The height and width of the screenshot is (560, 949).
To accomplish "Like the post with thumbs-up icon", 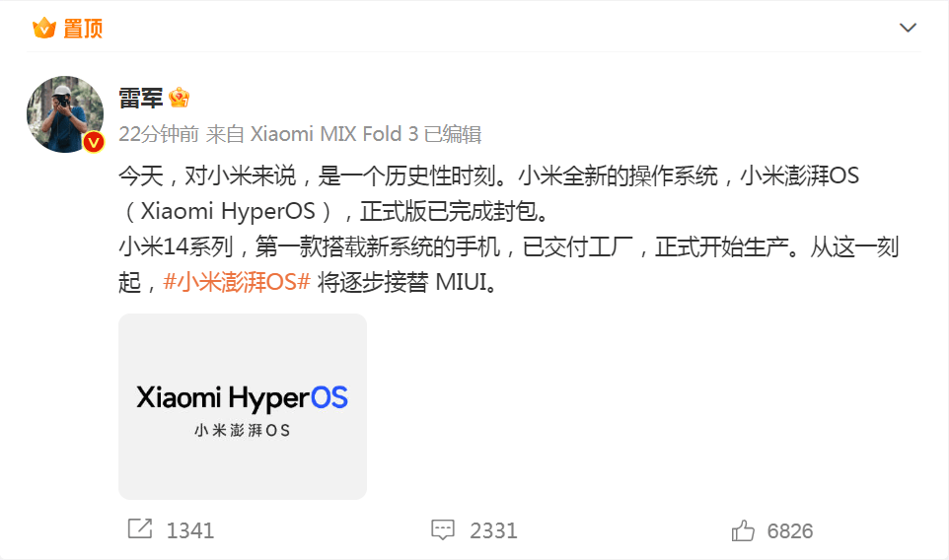I will pyautogui.click(x=743, y=530).
